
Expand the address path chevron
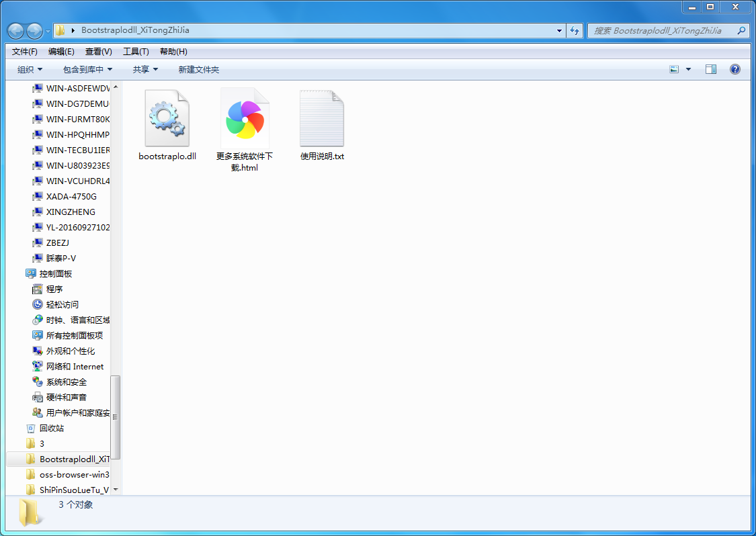point(73,30)
